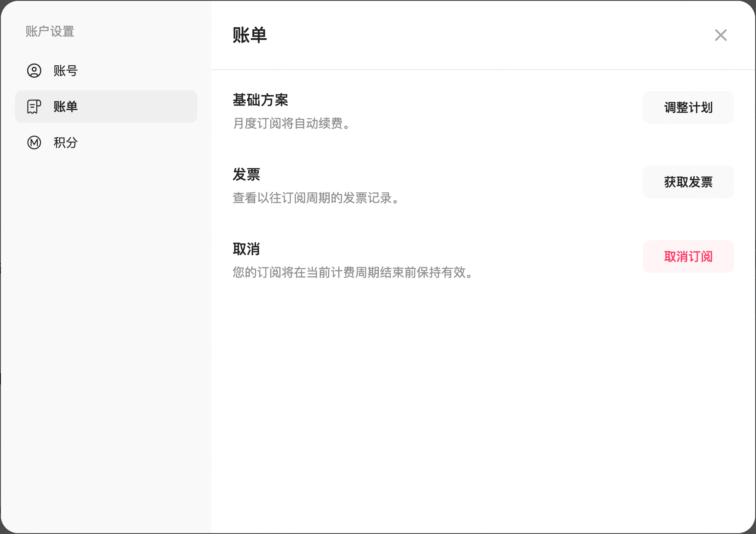Click the 账户设置 heading
756x534 pixels.
(50, 31)
